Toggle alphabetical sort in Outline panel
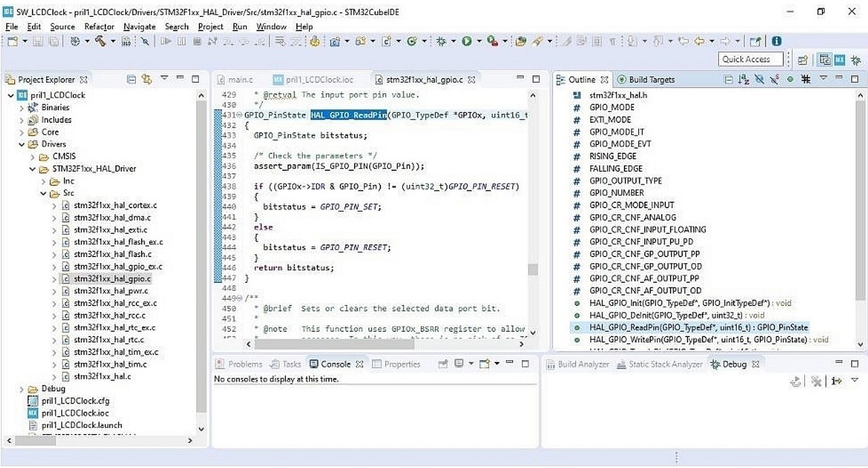The image size is (868, 468). (744, 79)
